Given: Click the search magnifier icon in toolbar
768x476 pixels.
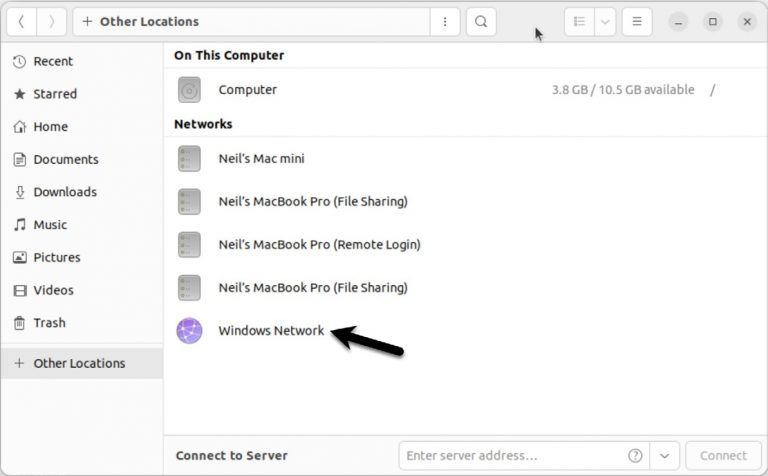Looking at the screenshot, I should [481, 21].
